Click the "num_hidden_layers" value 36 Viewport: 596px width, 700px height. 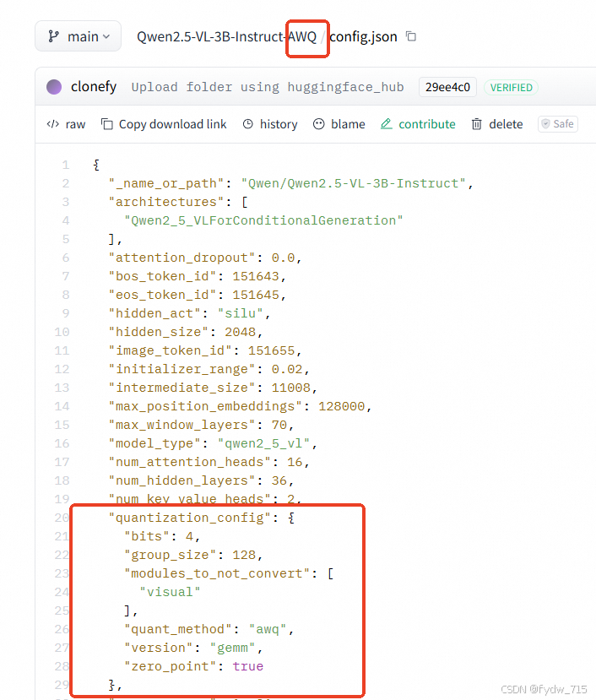pos(279,480)
